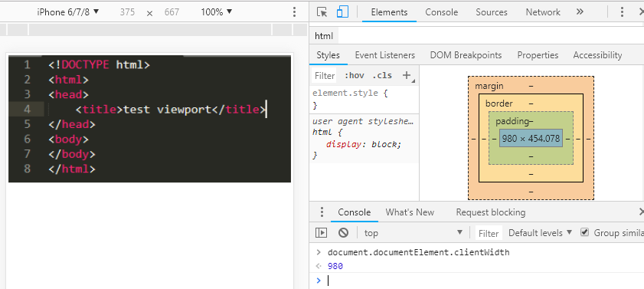Click the device height field 667
The height and width of the screenshot is (289, 644).
tap(172, 12)
